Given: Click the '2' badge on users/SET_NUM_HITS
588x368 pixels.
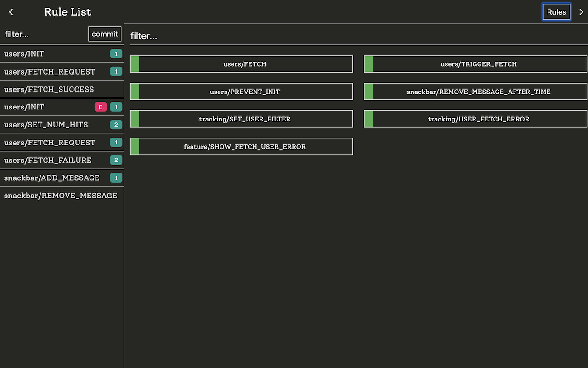Looking at the screenshot, I should 116,125.
